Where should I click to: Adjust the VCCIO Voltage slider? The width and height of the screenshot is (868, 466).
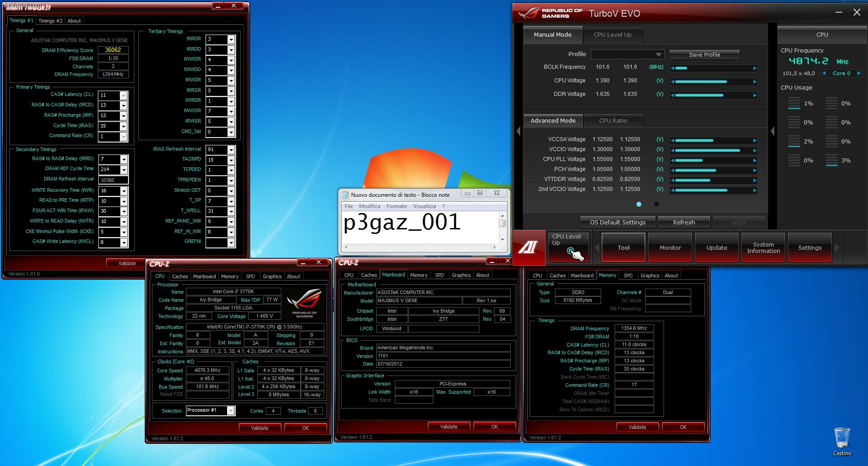pyautogui.click(x=713, y=151)
